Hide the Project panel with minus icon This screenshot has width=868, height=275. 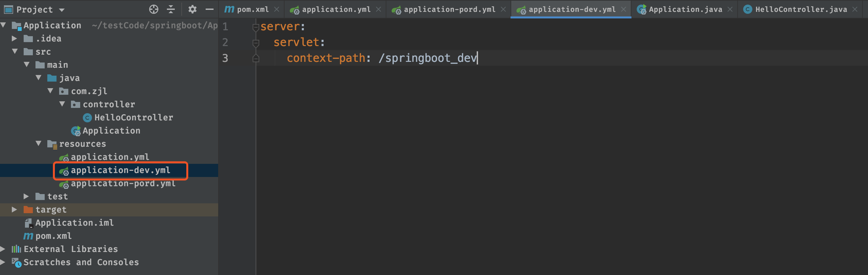[209, 9]
